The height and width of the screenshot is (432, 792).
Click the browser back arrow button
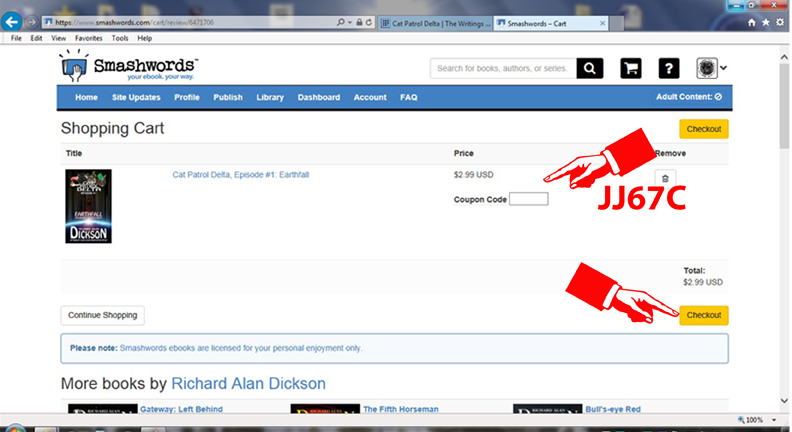[12, 22]
